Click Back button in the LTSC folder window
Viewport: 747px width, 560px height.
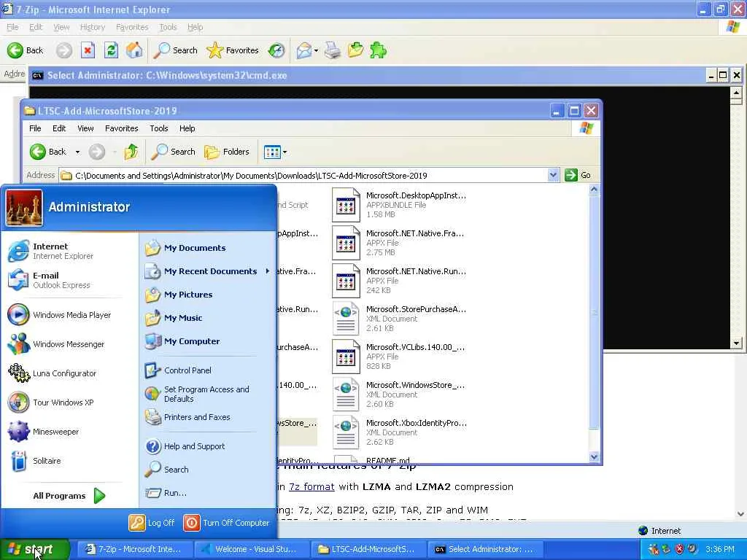point(47,152)
